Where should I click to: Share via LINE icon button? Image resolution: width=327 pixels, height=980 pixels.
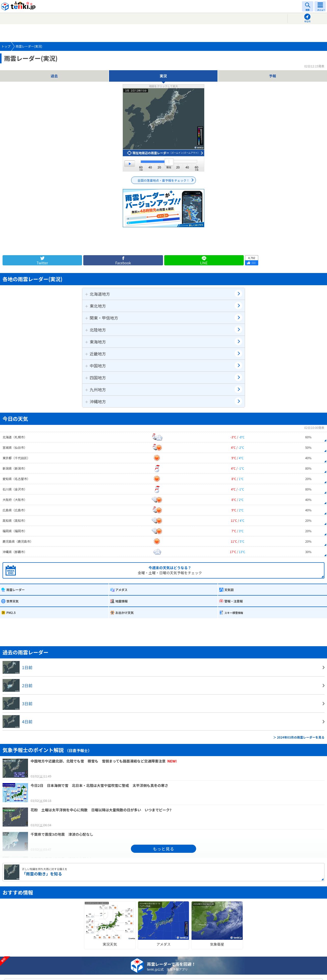[x=204, y=260]
